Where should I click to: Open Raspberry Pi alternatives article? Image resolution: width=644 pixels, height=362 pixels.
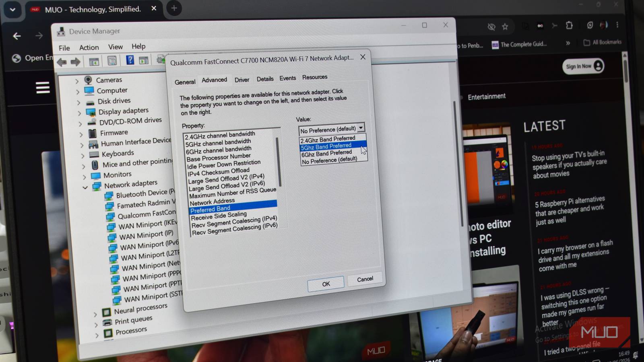(x=570, y=210)
